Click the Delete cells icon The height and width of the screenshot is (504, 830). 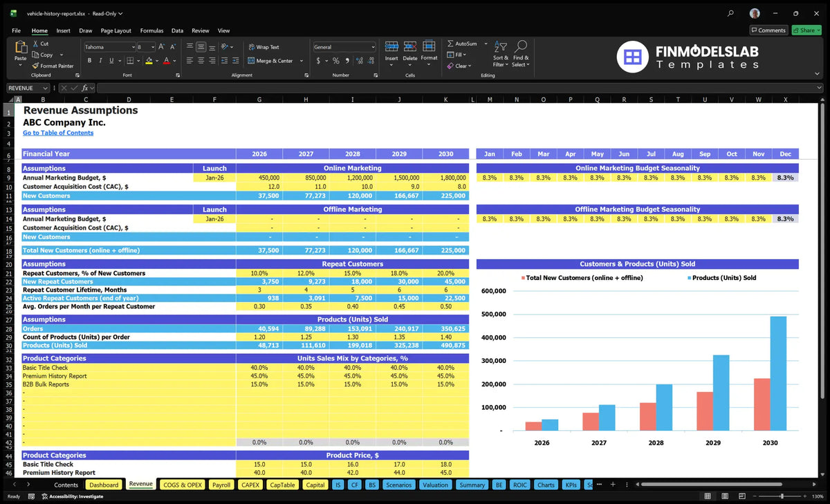click(410, 46)
